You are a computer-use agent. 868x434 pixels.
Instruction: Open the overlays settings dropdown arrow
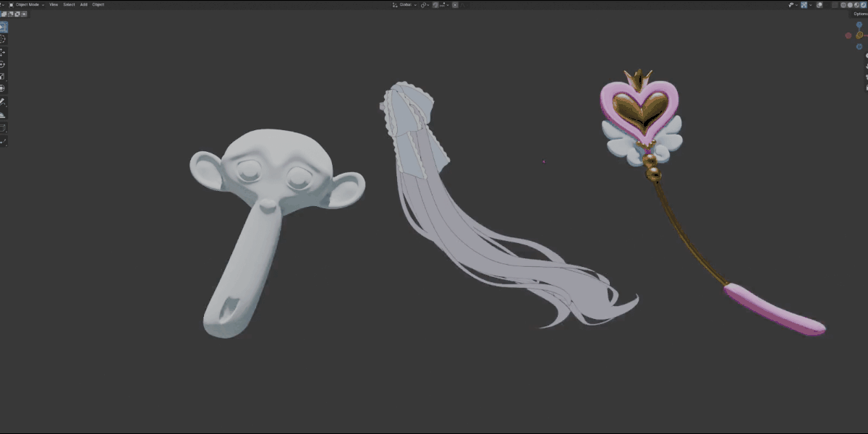(826, 5)
